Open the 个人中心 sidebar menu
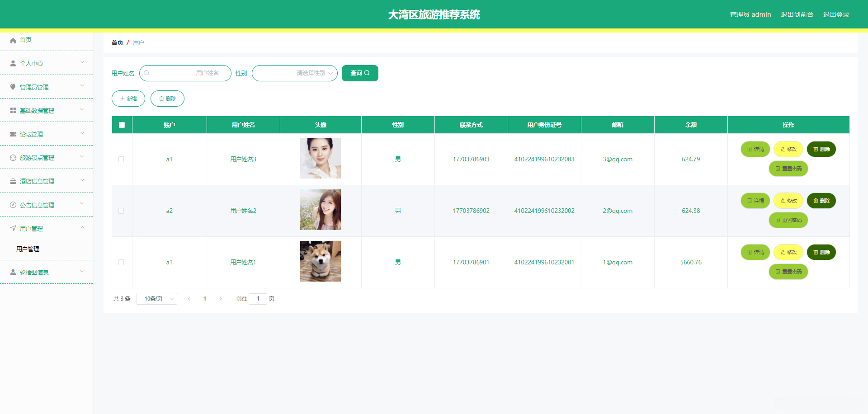This screenshot has height=414, width=868. 46,64
